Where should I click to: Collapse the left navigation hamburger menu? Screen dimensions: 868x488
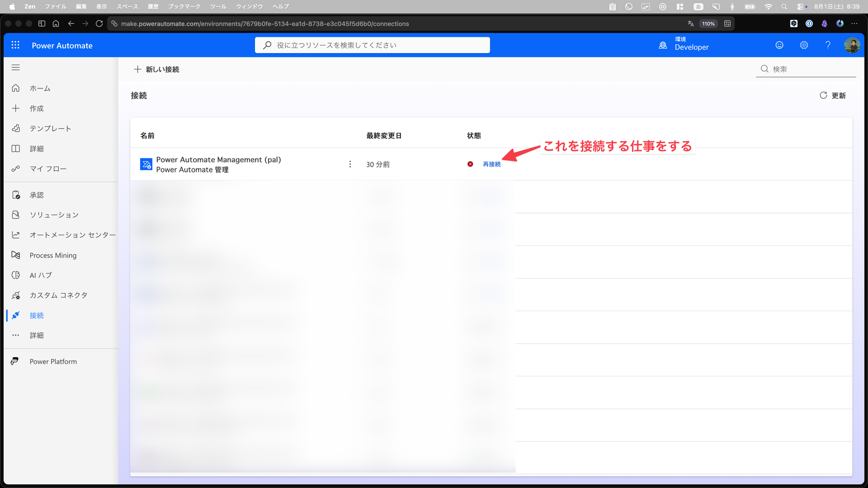(16, 67)
